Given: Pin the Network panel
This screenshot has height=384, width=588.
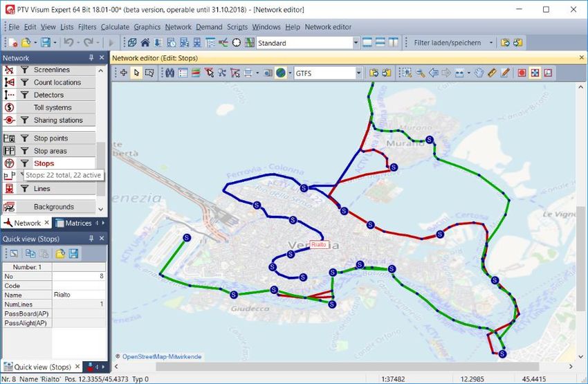Looking at the screenshot, I should tap(91, 57).
